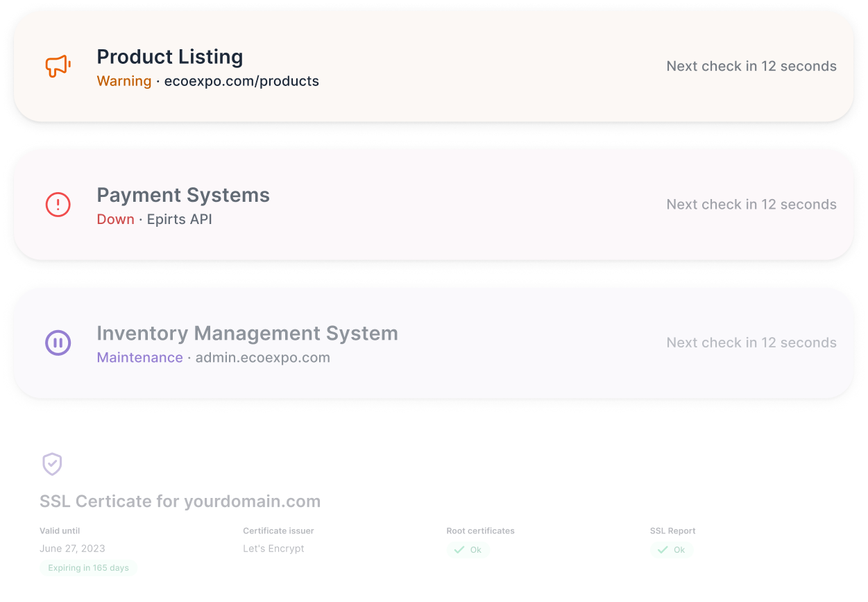Click the Next check countdown on Product Listing
The image size is (868, 602).
[751, 66]
